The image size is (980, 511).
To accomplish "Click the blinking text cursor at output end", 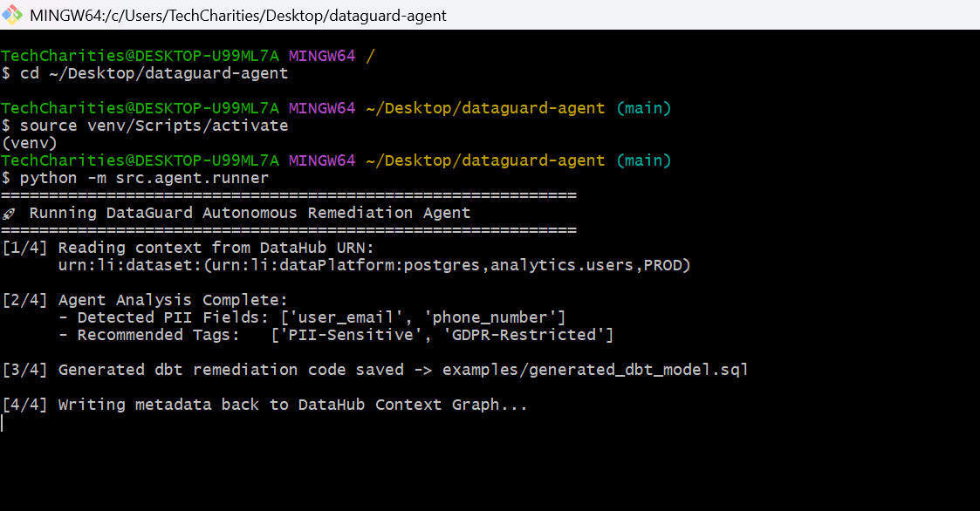I will tap(3, 423).
